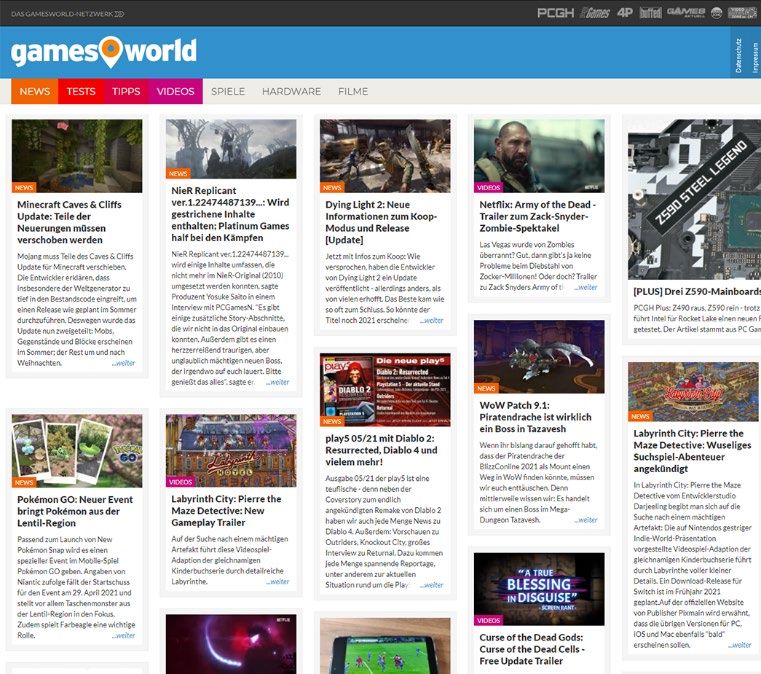Open the play5 Diablo 2 magazine thumbnail

(385, 390)
